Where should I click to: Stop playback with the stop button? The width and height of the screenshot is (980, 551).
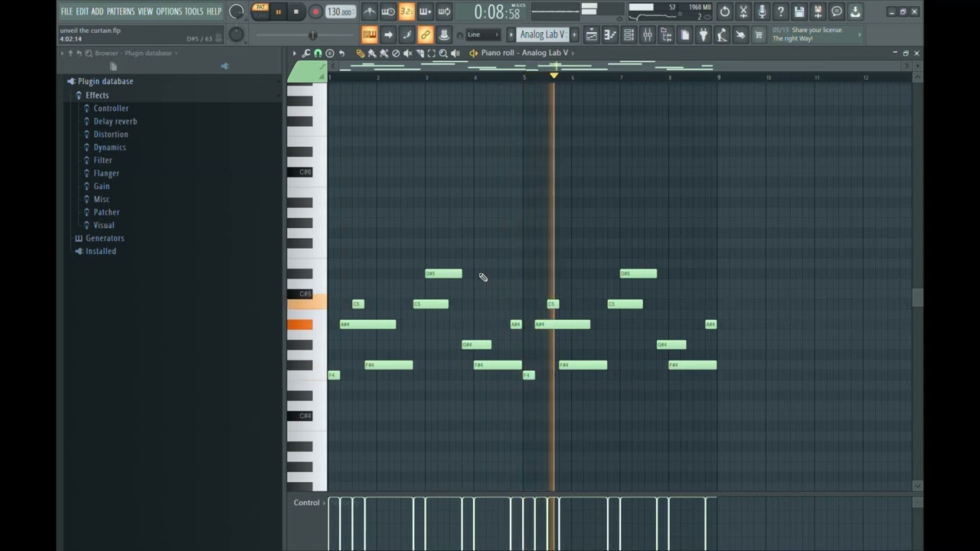[x=296, y=11]
